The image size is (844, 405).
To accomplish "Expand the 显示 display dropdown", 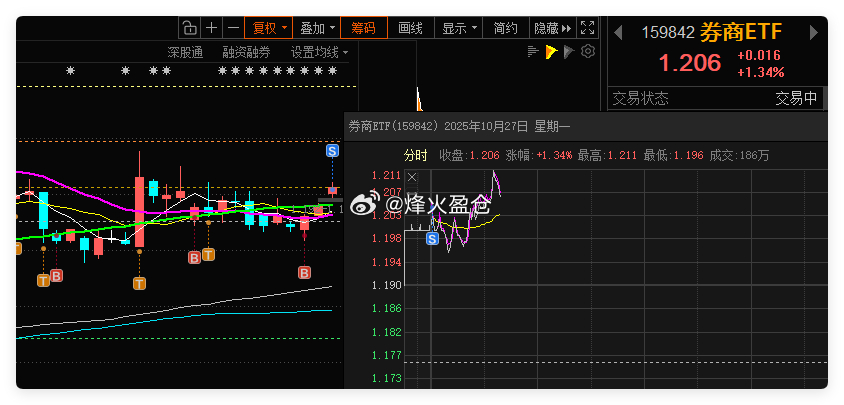I will (x=459, y=27).
